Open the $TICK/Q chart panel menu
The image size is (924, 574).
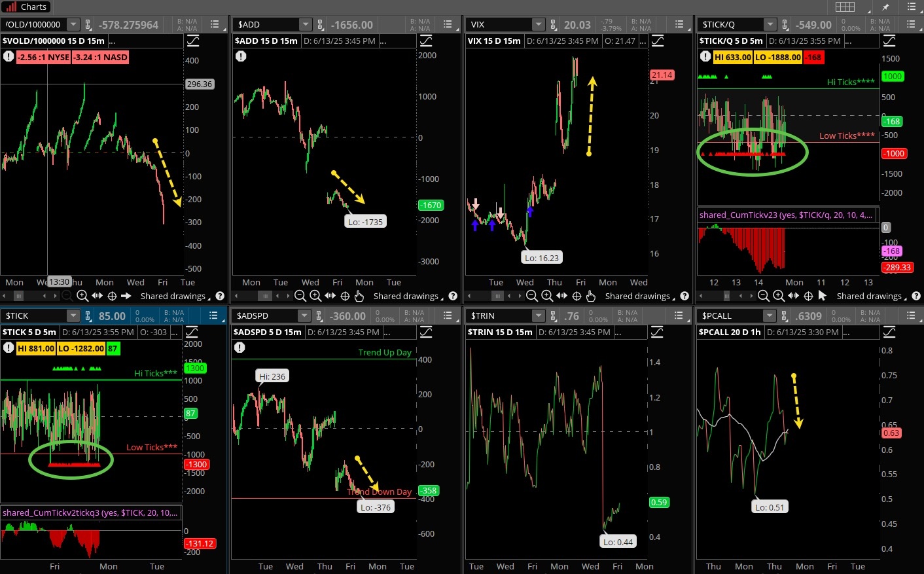point(911,25)
